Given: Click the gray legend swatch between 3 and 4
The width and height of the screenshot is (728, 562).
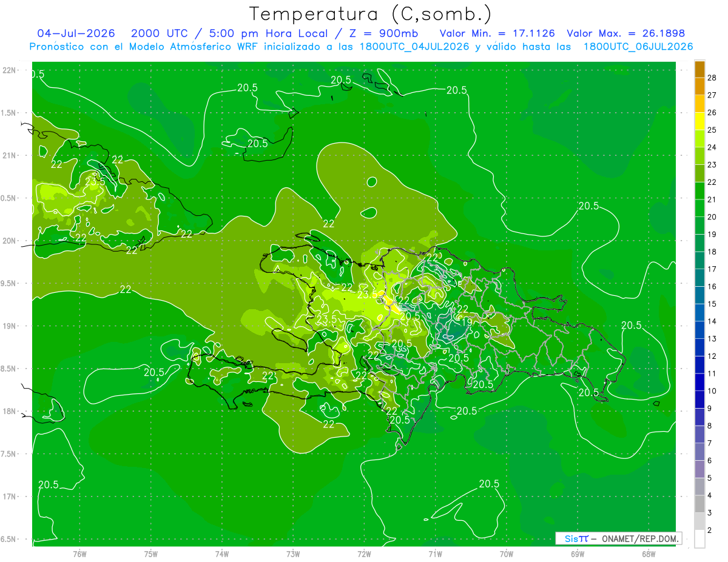Looking at the screenshot, I should click(x=699, y=504).
